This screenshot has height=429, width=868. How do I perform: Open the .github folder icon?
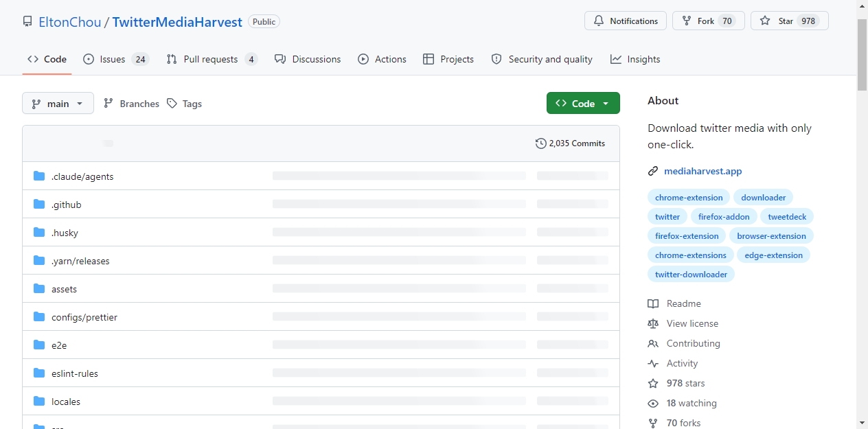pos(39,205)
